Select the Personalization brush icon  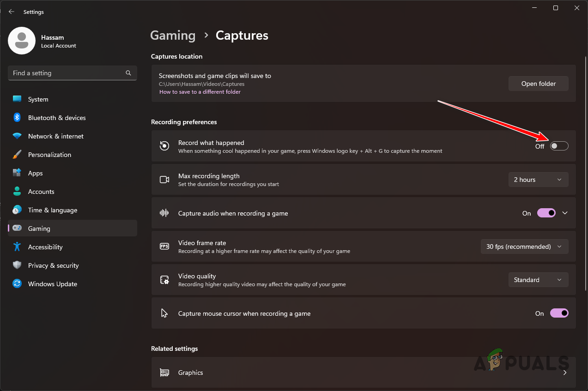17,154
